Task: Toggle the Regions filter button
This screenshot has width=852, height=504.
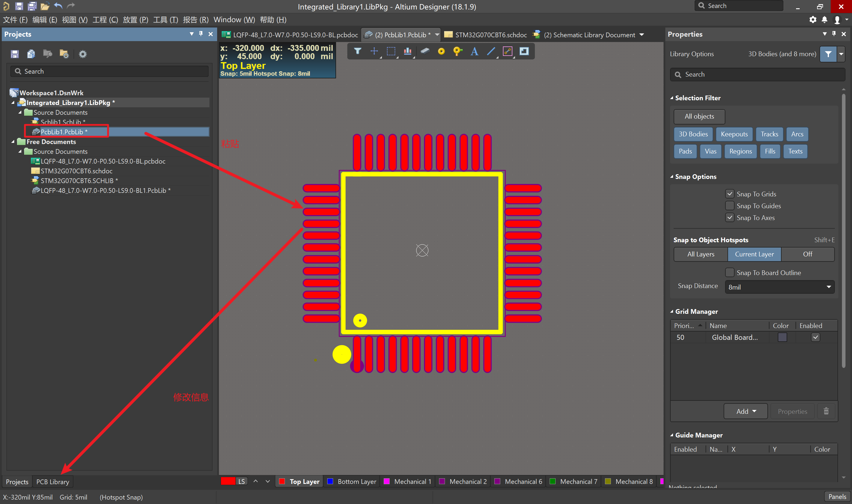Action: click(x=740, y=151)
